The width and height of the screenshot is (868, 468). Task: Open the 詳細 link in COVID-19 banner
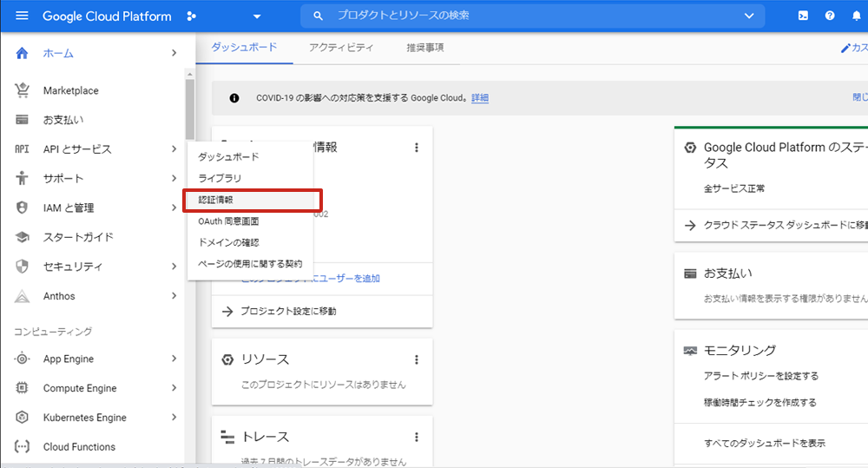point(480,98)
